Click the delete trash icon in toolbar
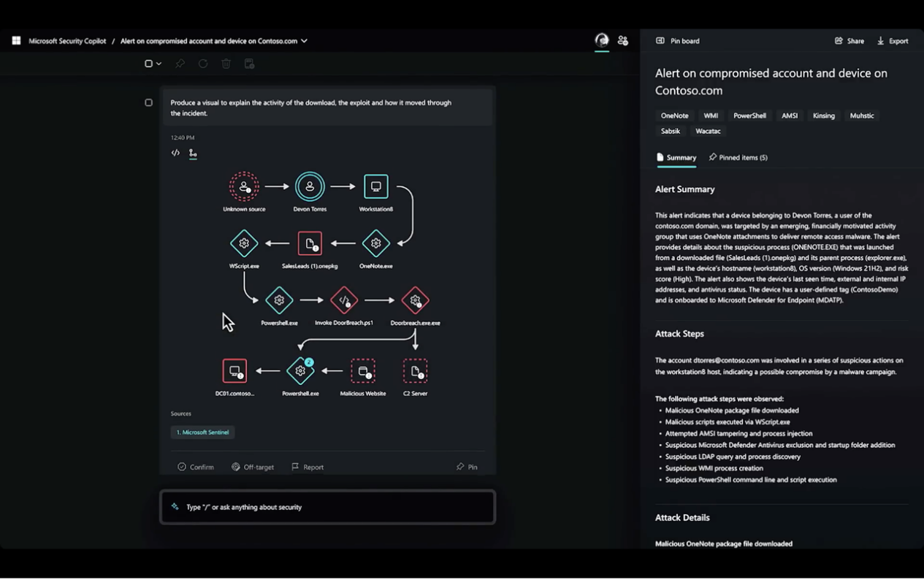924x580 pixels. coord(226,64)
